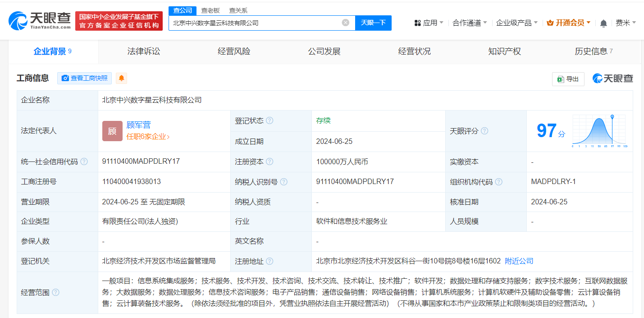
Task: Click the help icon next to 天眼评分
Action: pyautogui.click(x=485, y=131)
